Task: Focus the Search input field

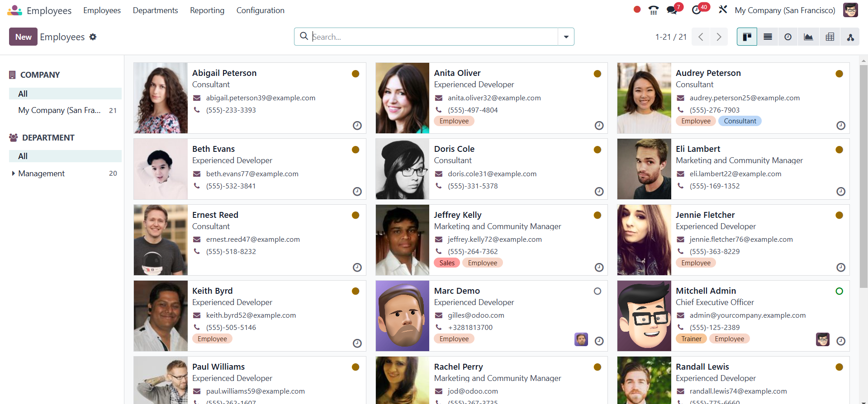Action: pyautogui.click(x=434, y=37)
